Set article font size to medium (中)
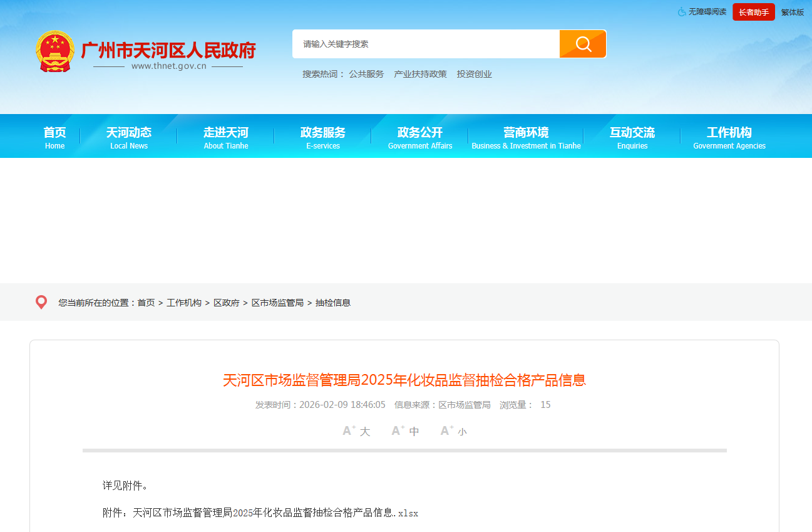Screen dimensions: 812x532 [x=405, y=431]
